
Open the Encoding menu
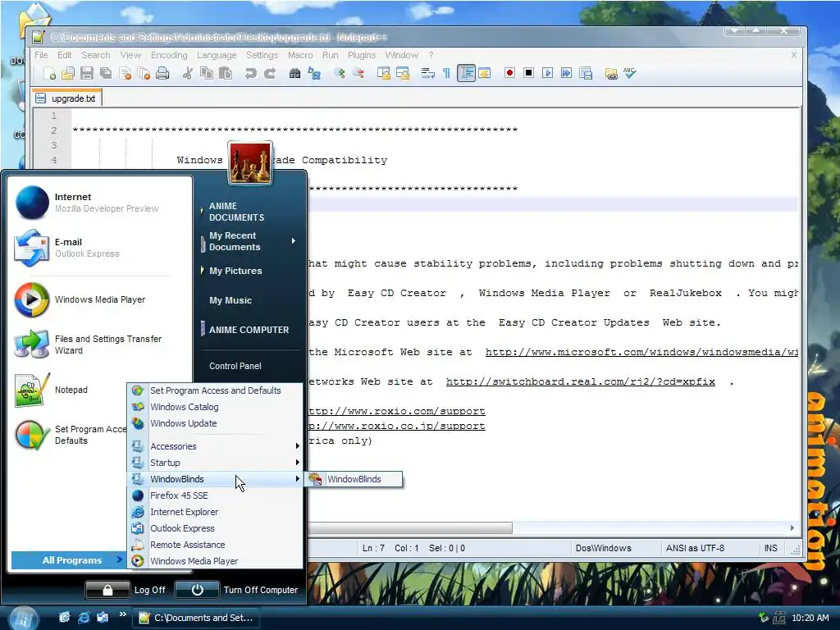[x=169, y=55]
